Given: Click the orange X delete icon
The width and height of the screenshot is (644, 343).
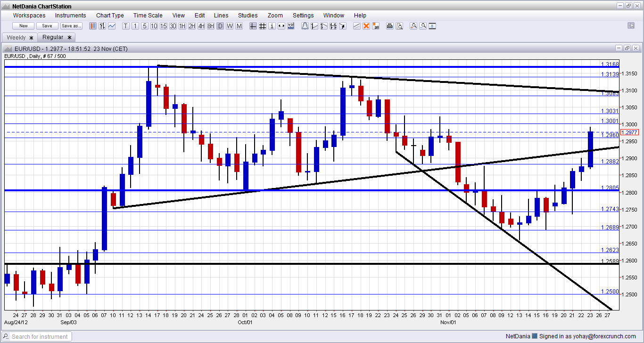Looking at the screenshot, I should (366, 26).
